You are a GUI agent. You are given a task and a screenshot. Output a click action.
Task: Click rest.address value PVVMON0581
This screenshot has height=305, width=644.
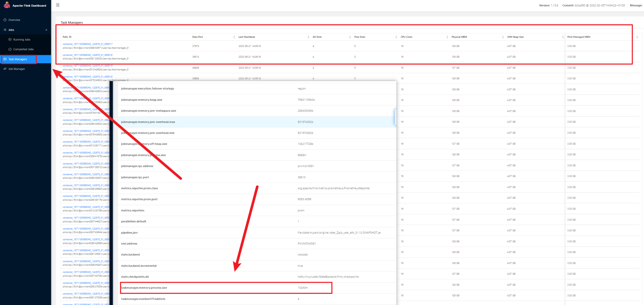[307, 244]
